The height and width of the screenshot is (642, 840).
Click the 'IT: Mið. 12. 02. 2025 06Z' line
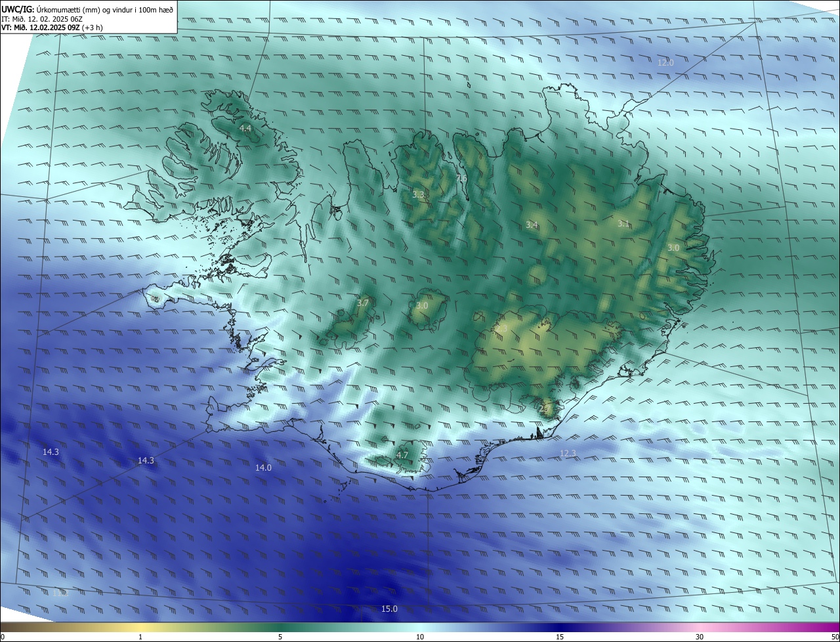click(x=43, y=18)
